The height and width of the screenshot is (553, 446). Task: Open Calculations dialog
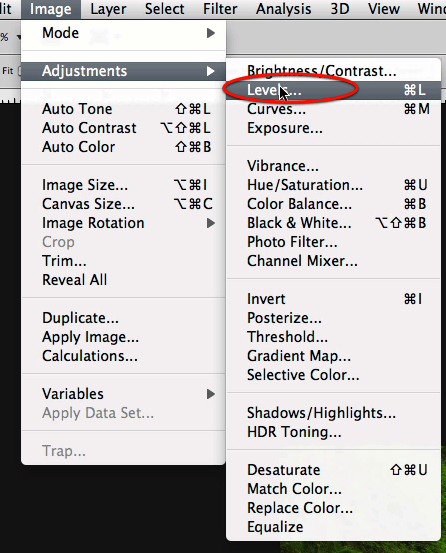click(123, 356)
